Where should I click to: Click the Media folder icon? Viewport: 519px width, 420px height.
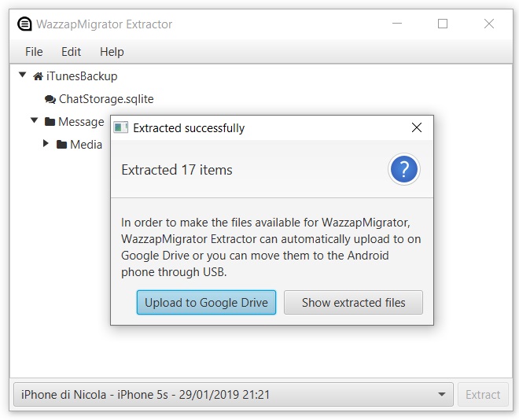[x=61, y=145]
